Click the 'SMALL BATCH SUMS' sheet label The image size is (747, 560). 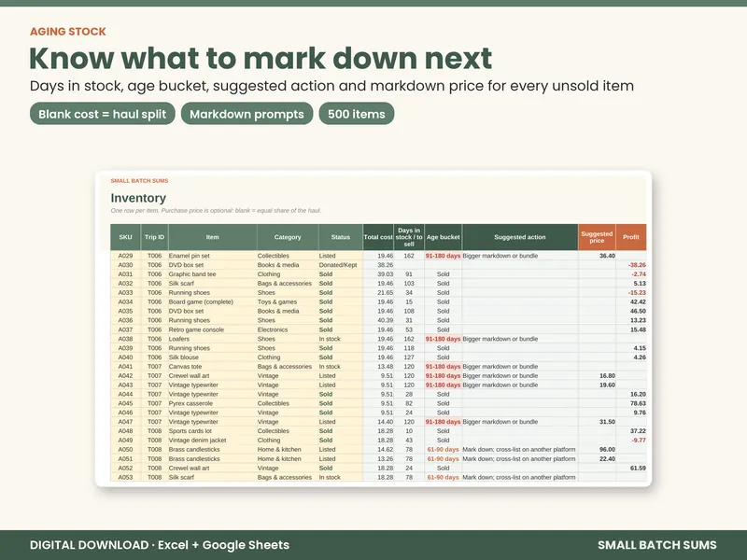pyautogui.click(x=139, y=181)
